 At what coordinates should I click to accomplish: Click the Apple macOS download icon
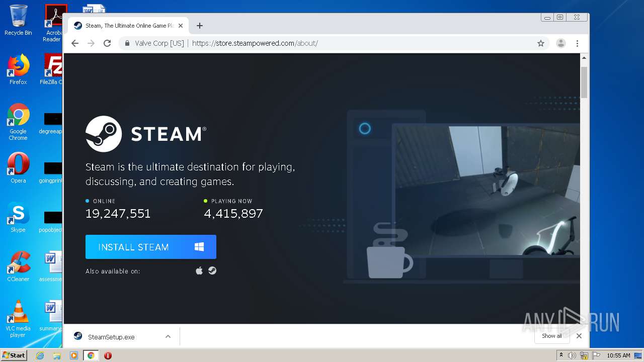pos(199,270)
